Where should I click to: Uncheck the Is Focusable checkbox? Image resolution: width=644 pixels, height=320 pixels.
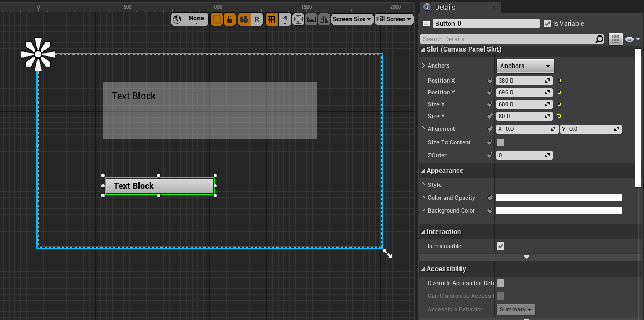[x=501, y=246]
